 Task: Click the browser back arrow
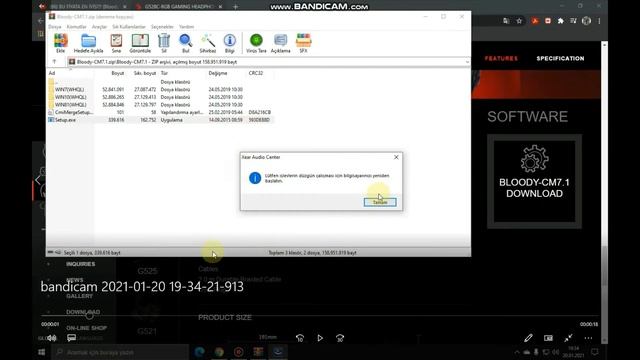tap(40, 21)
